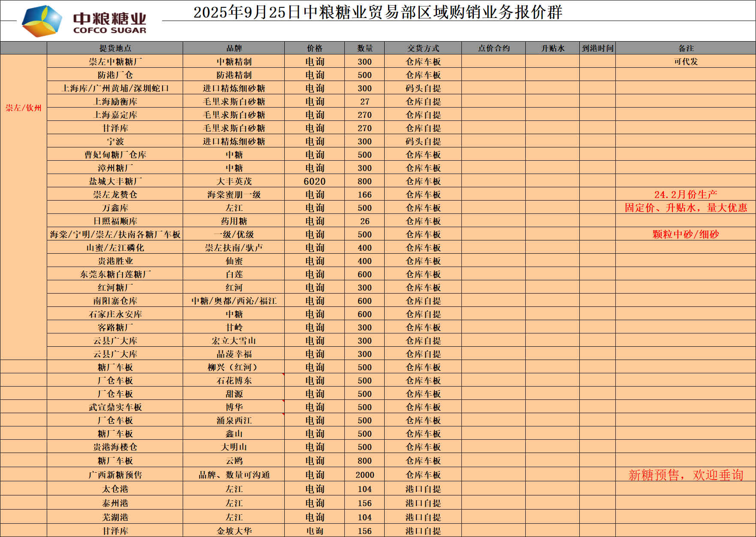Click comment indicator on 石花博东 cell
The width and height of the screenshot is (756, 537).
pos(283,375)
